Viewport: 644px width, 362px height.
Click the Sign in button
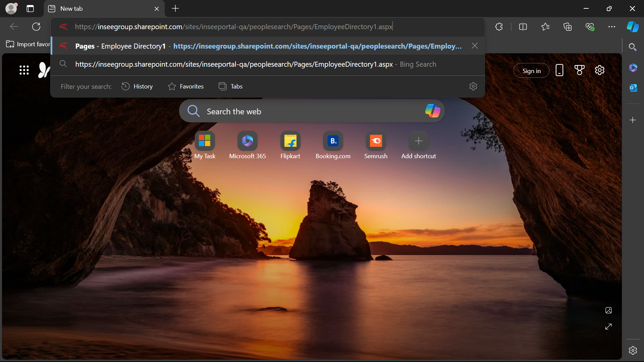[531, 71]
